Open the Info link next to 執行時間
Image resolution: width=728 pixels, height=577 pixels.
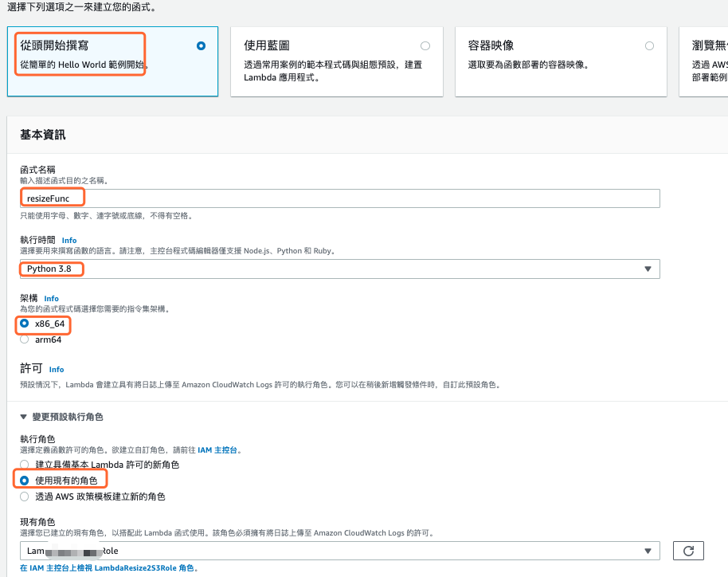click(69, 240)
